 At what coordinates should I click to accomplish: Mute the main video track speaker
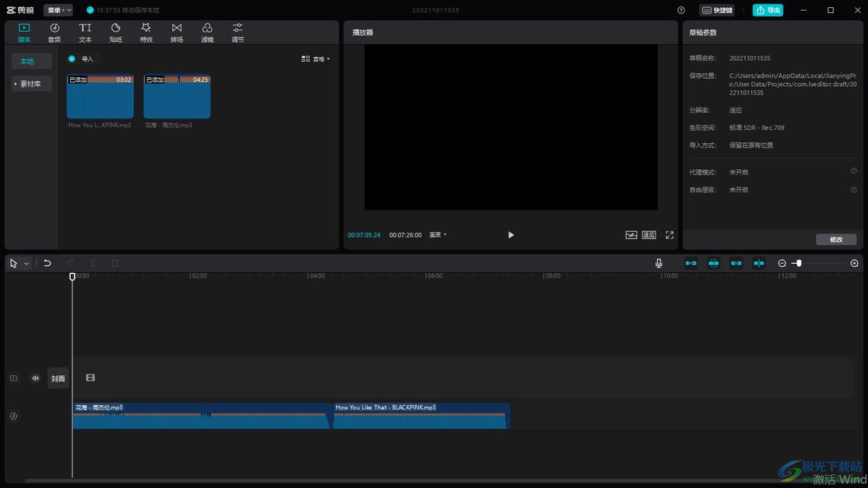35,378
